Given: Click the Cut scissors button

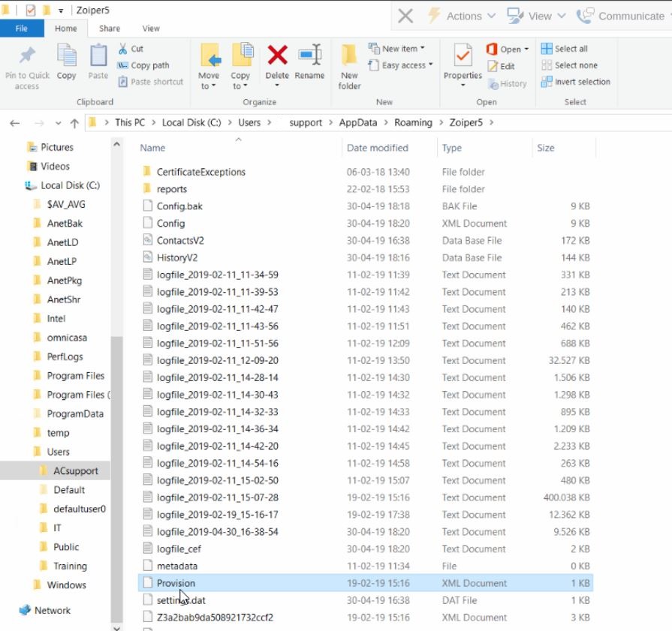Looking at the screenshot, I should point(131,49).
